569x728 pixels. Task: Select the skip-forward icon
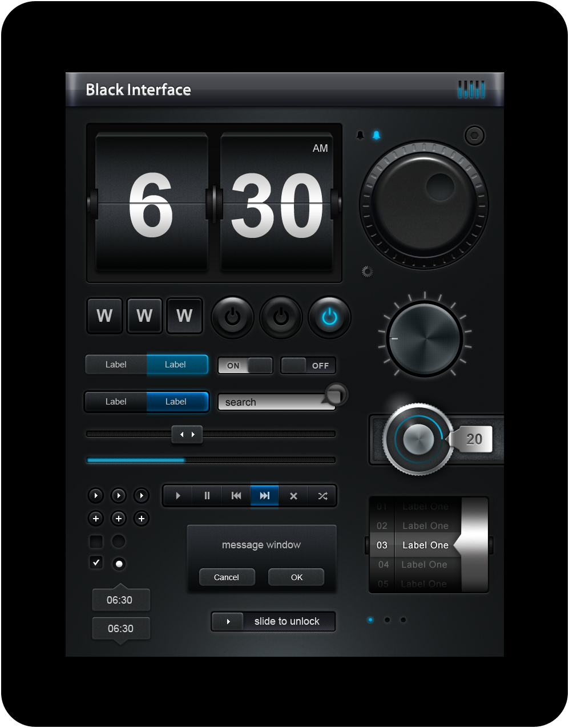(264, 496)
